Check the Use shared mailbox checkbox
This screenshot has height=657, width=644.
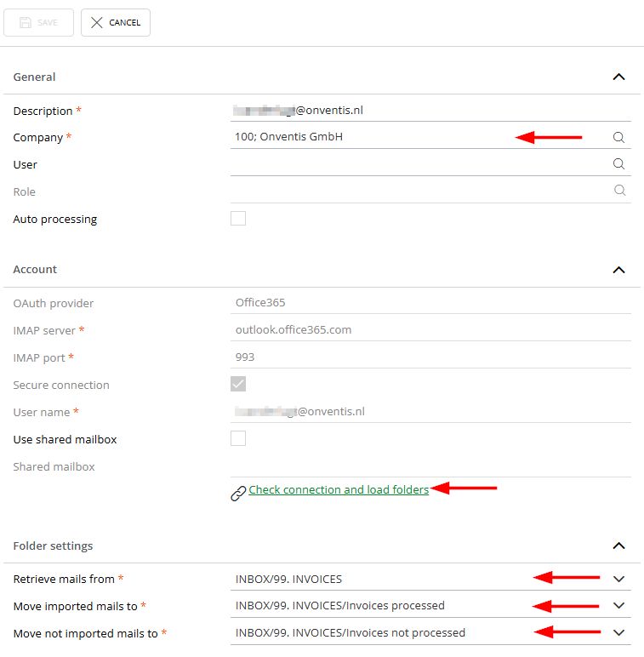(238, 439)
